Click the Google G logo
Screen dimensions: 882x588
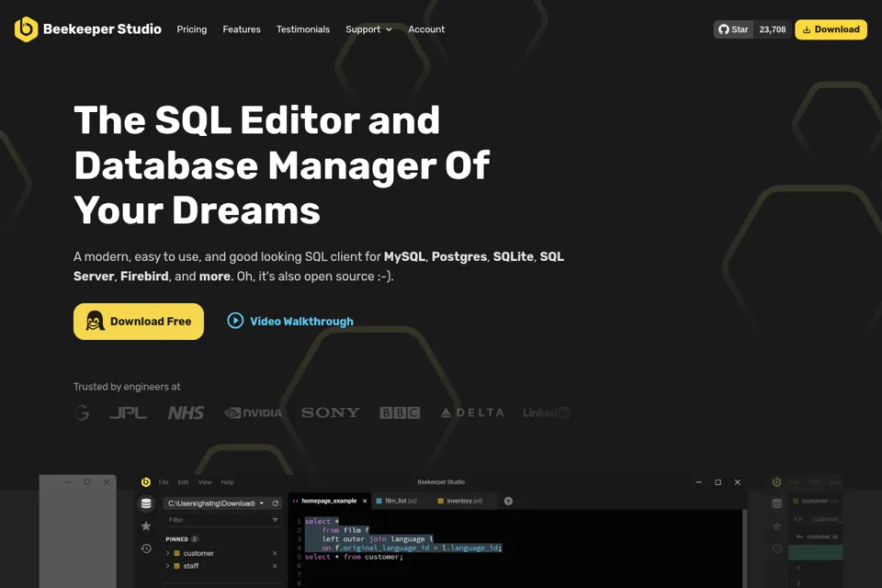(x=82, y=413)
